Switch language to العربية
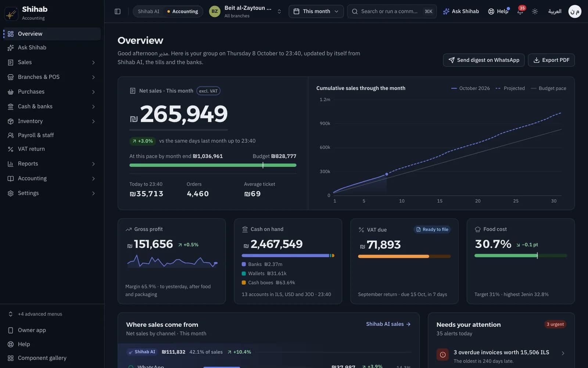The image size is (588, 368). [x=555, y=11]
